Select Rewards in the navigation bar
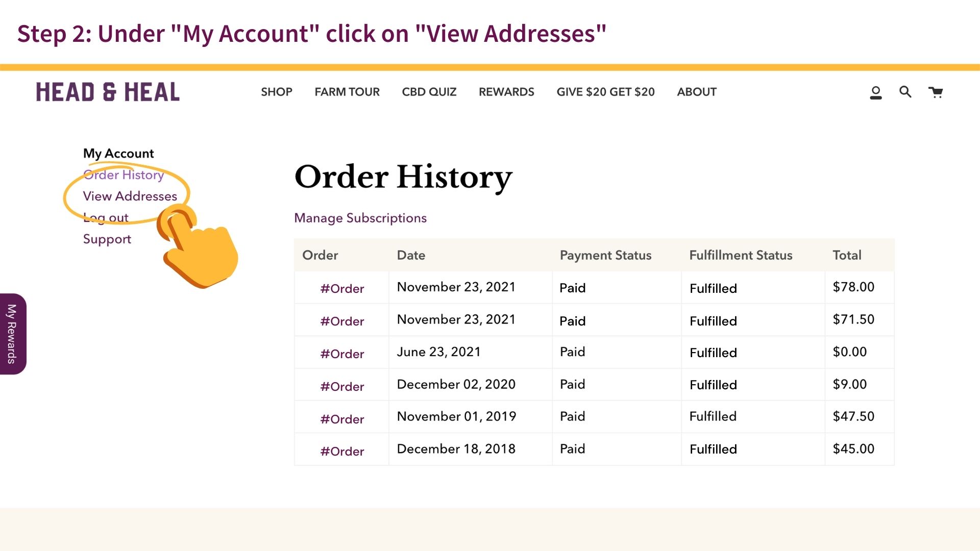The image size is (980, 551). point(506,92)
